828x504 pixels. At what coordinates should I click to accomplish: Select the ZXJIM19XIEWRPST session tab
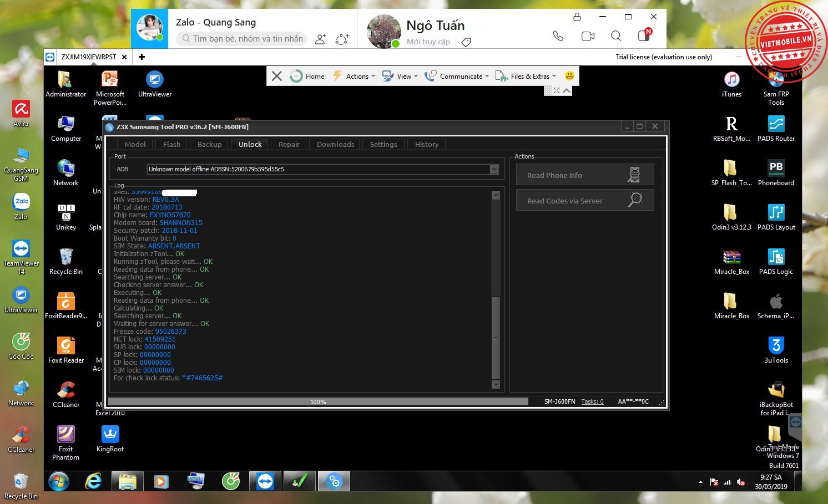click(x=89, y=57)
